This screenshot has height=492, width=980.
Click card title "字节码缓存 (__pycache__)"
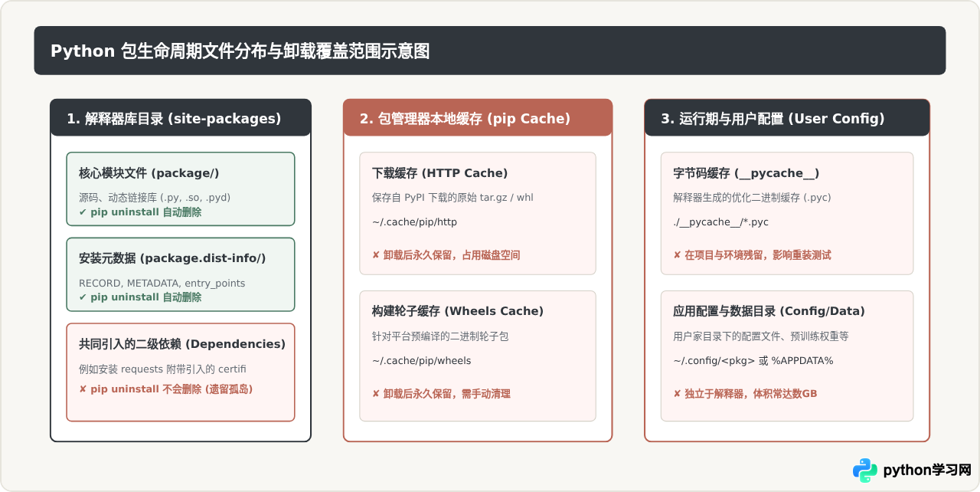coord(746,173)
